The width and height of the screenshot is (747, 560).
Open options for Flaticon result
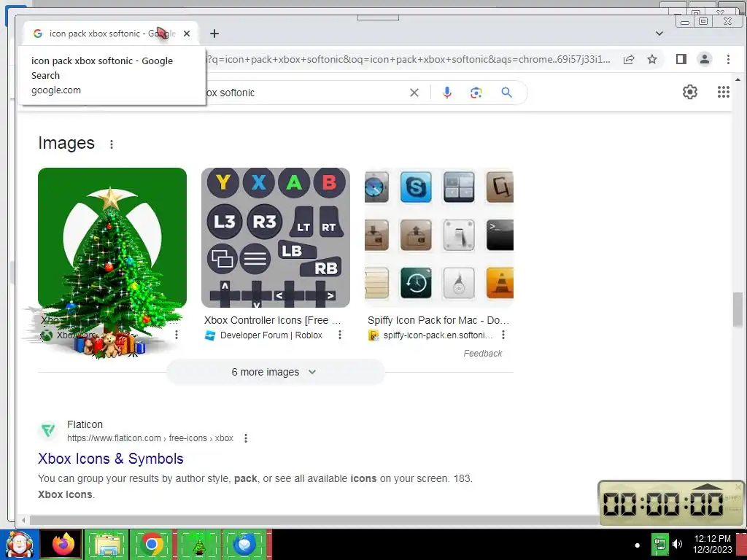246,438
